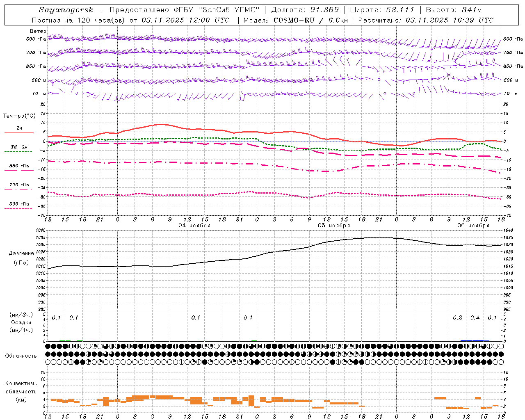Click the "Давление" pressure panel label
The width and height of the screenshot is (525, 420).
(x=21, y=253)
